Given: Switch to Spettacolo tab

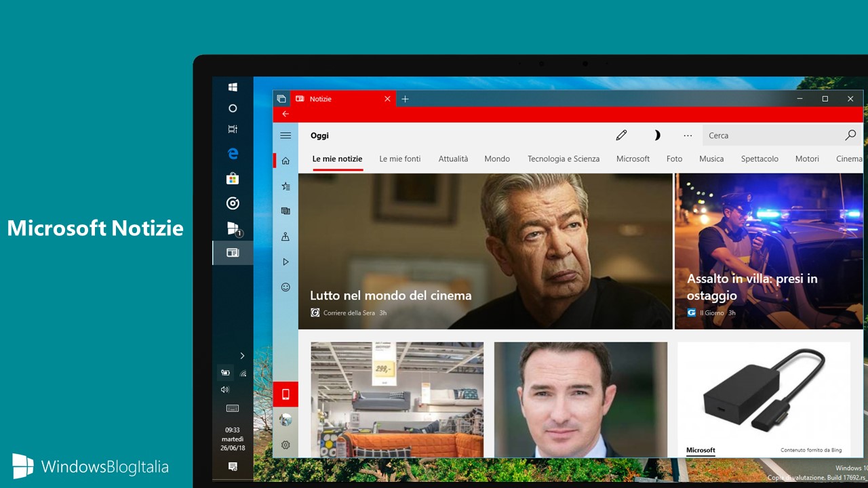Looking at the screenshot, I should pyautogui.click(x=759, y=159).
